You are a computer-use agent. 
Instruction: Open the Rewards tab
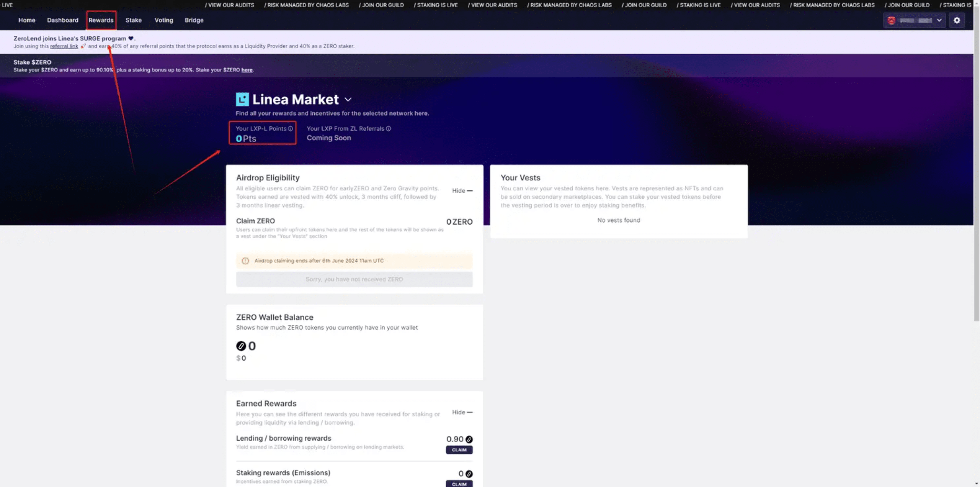pos(101,20)
